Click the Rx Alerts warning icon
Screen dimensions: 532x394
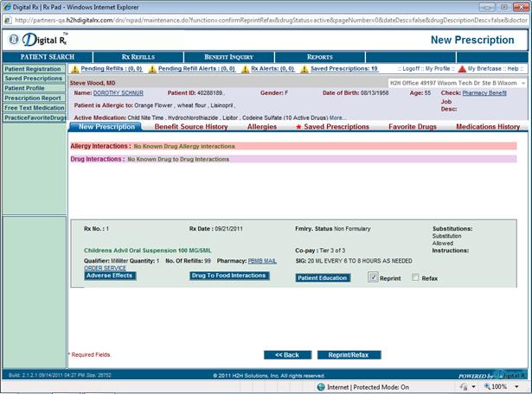tap(245, 69)
